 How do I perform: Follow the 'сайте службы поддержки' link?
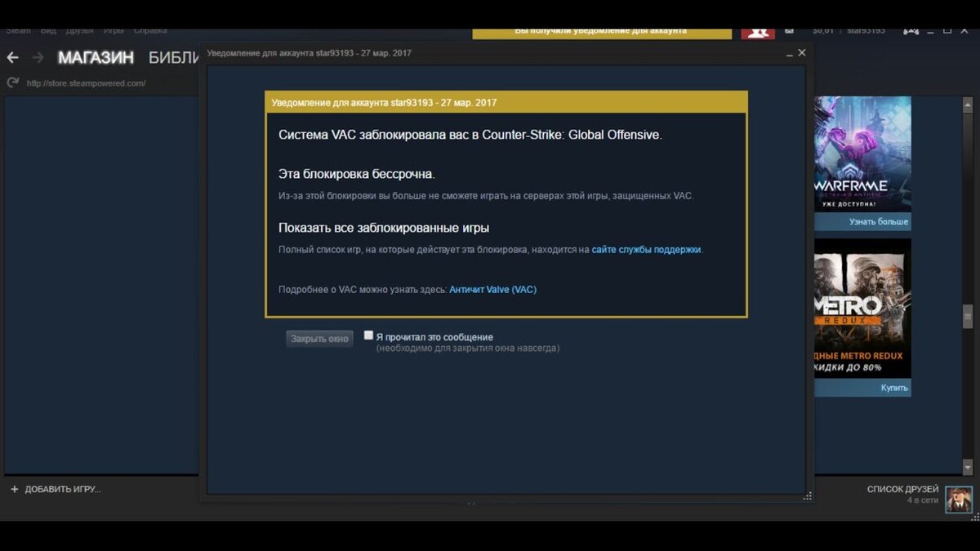pos(646,250)
